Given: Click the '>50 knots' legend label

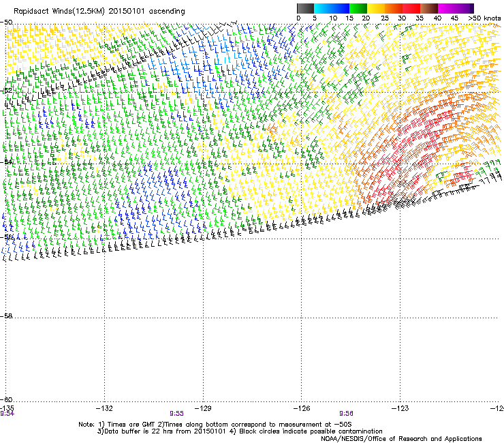Looking at the screenshot, I should click(x=484, y=18).
